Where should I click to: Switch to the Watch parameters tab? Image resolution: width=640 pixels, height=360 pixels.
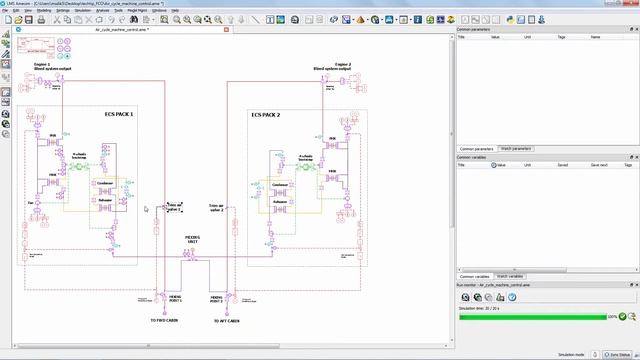[x=516, y=149]
